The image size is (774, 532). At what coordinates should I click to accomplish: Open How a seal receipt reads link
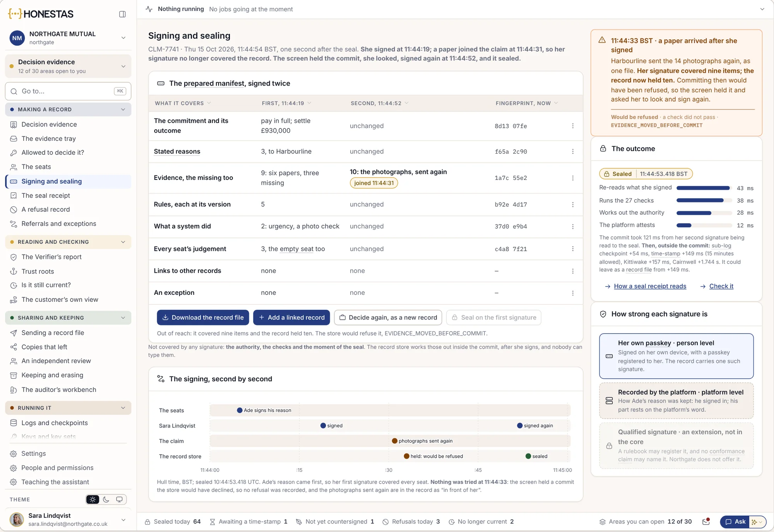point(650,286)
